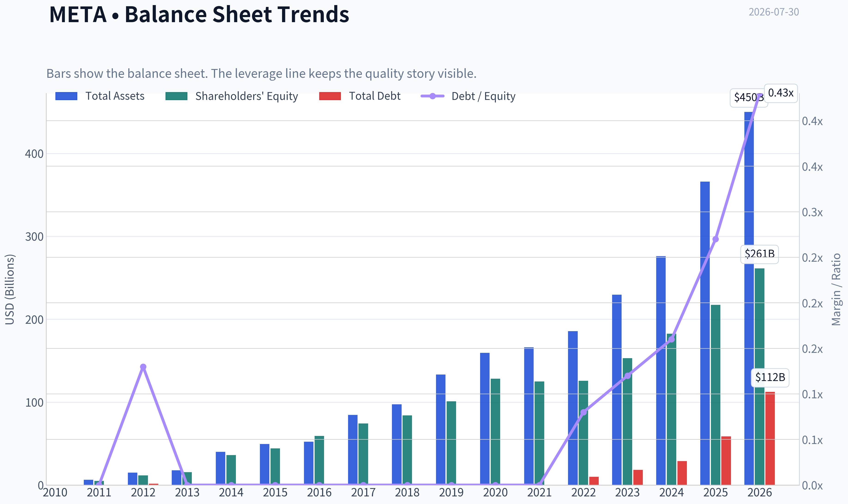Toggle the Shareholders' Equity legend entry
Image resolution: width=848 pixels, height=504 pixels.
pos(232,96)
